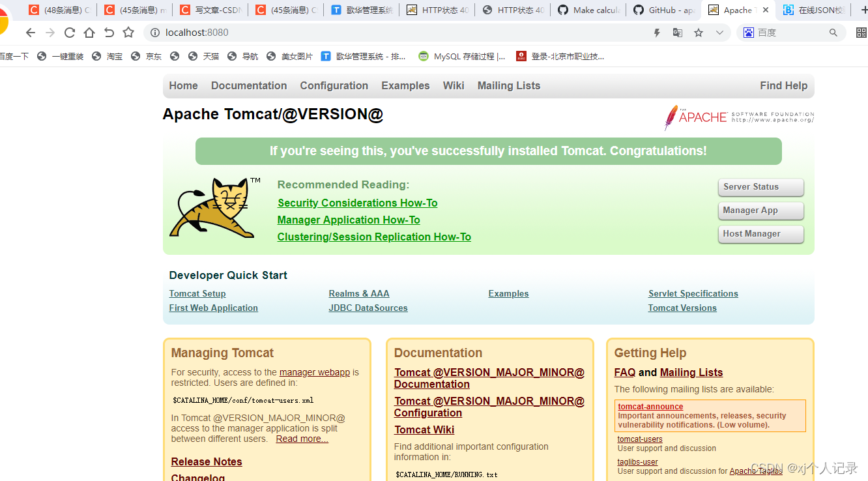868x481 pixels.
Task: Click the Tomcat cat logo image
Action: click(x=215, y=207)
